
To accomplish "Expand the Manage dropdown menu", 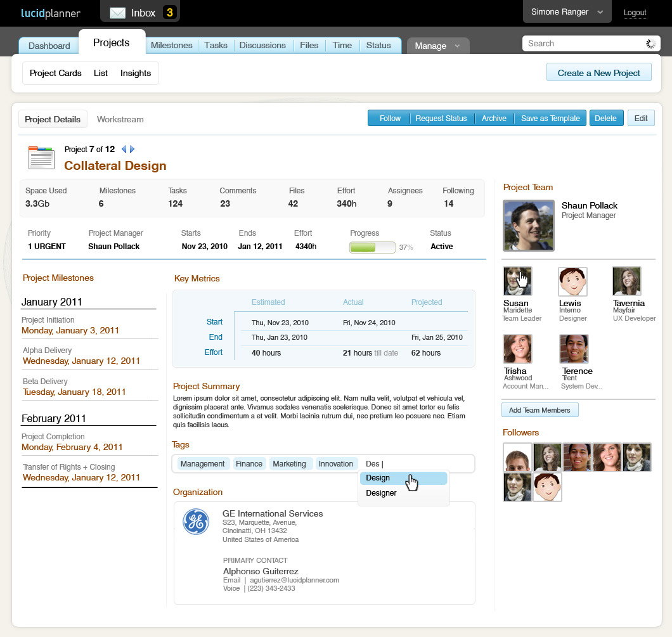I will [x=437, y=46].
